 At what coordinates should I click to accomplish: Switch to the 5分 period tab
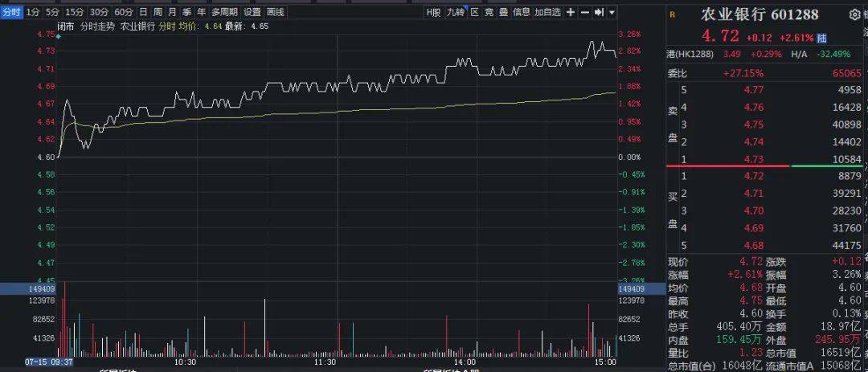point(52,11)
